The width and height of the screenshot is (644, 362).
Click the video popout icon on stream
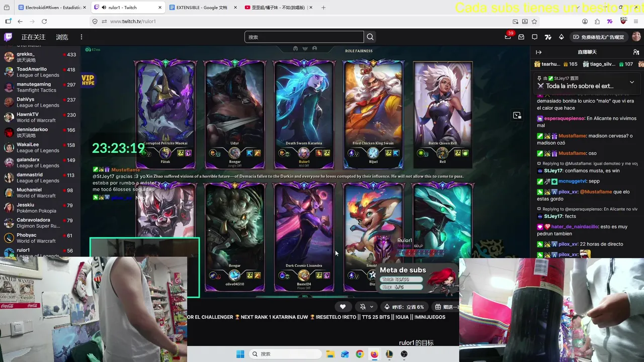pyautogui.click(x=517, y=116)
